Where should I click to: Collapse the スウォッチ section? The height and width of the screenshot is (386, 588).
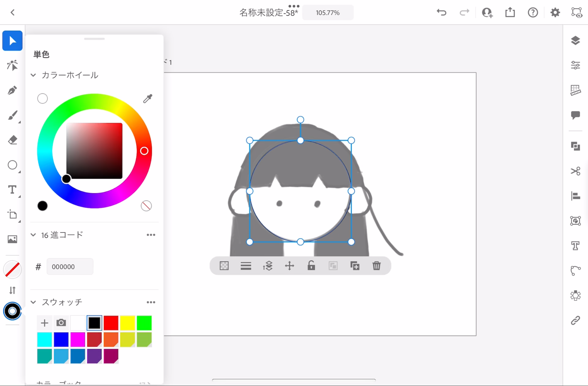pos(33,302)
